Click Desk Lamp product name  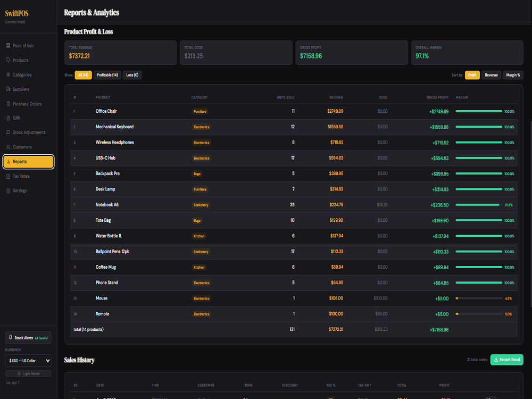point(105,189)
